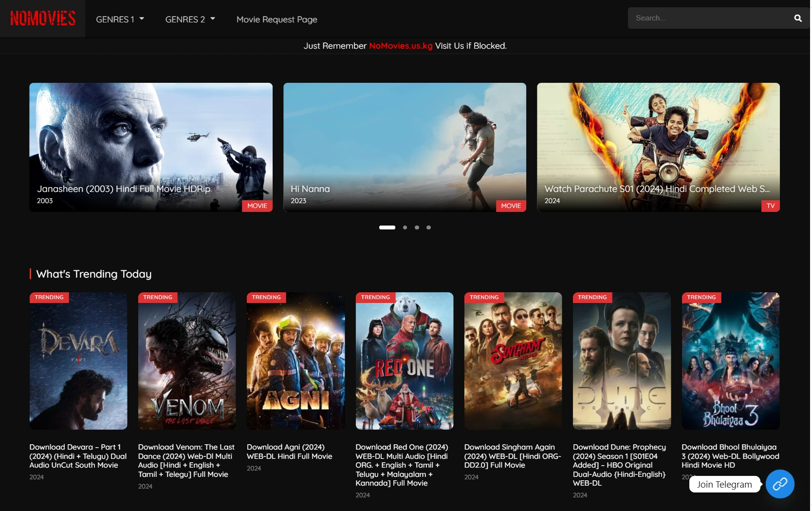Viewport: 812px width, 511px height.
Task: Click MOVIE badge on Janasheen banner
Action: point(257,206)
